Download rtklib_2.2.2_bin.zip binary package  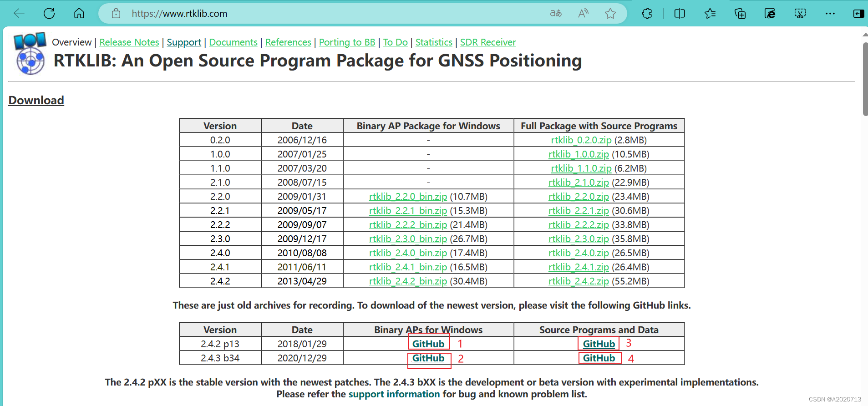pyautogui.click(x=408, y=225)
